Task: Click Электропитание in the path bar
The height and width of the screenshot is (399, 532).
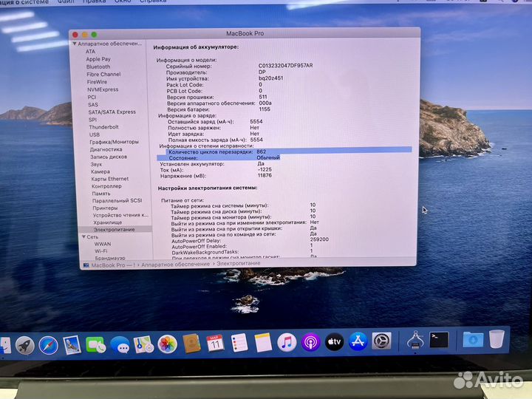Action: pyautogui.click(x=239, y=263)
